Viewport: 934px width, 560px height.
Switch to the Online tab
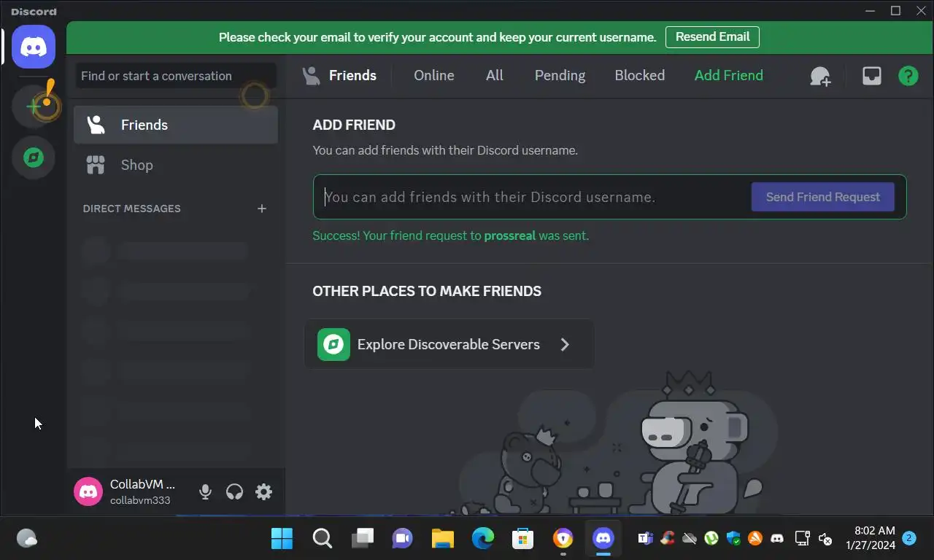click(x=434, y=76)
